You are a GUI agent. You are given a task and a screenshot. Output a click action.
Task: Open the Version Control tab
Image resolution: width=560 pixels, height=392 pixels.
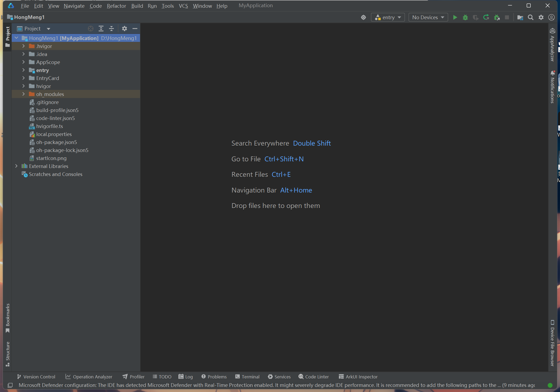click(x=36, y=377)
